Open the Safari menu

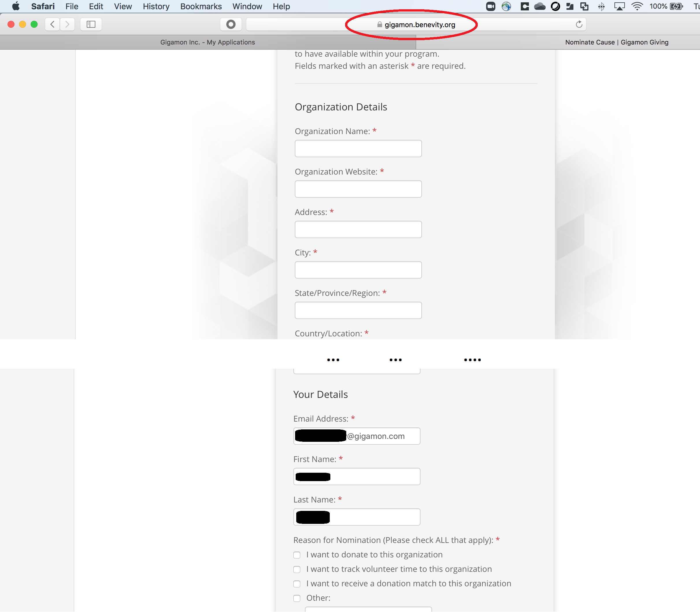point(43,6)
